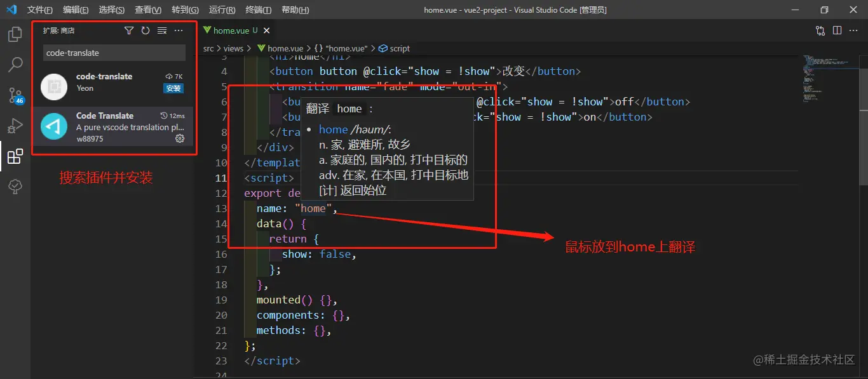Click the 扩展: 商店 panel title
Screen dimensions: 868x379
(x=59, y=30)
